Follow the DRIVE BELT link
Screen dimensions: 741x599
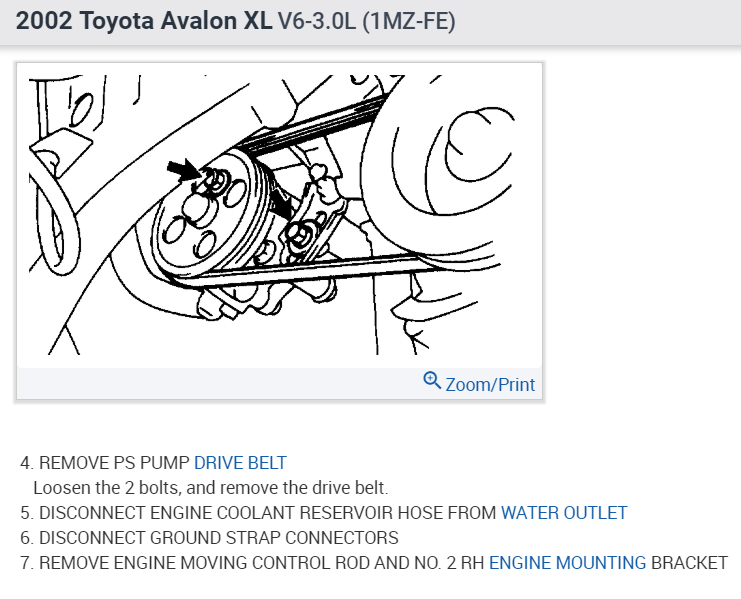(x=240, y=462)
